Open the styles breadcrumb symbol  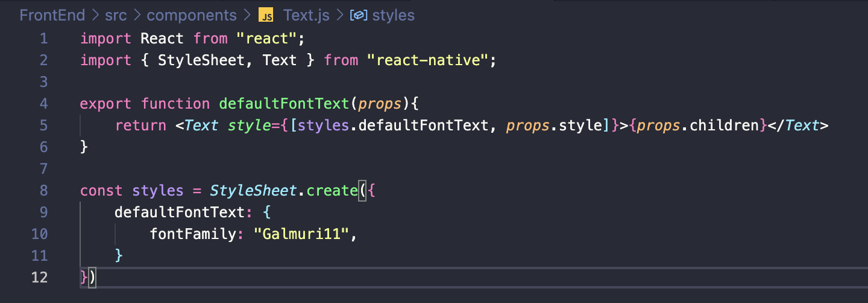click(x=393, y=15)
